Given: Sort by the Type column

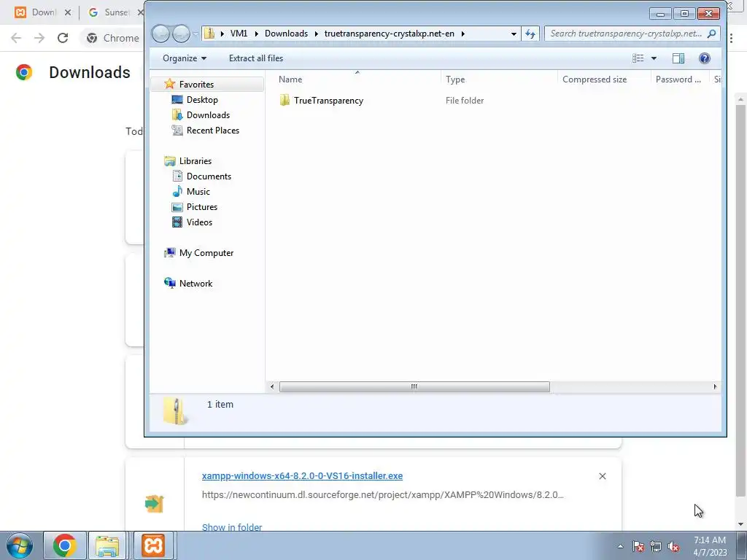Looking at the screenshot, I should click(499, 79).
